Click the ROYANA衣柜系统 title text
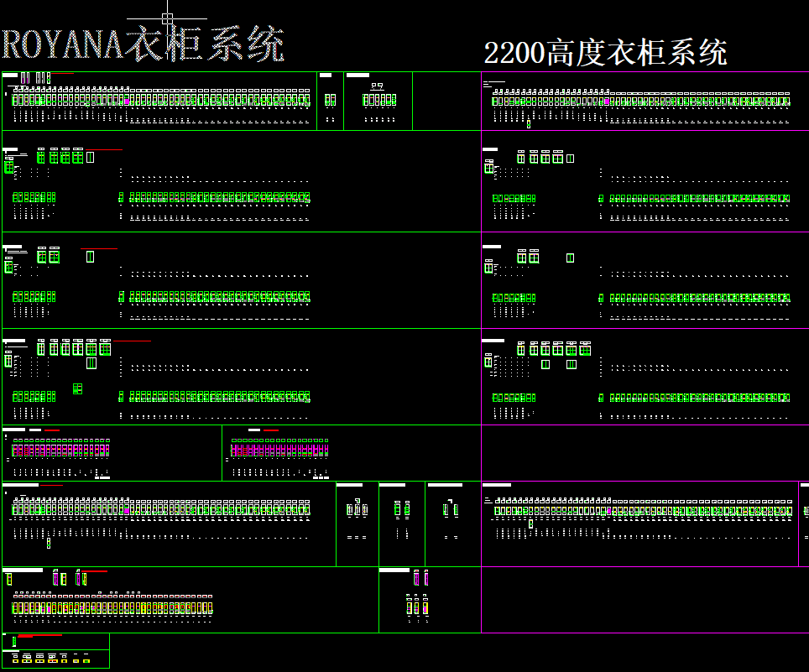This screenshot has width=809, height=672. pyautogui.click(x=143, y=45)
